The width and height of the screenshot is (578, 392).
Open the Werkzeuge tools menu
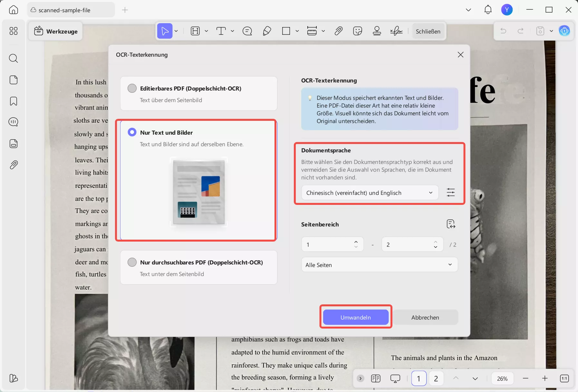tap(55, 31)
